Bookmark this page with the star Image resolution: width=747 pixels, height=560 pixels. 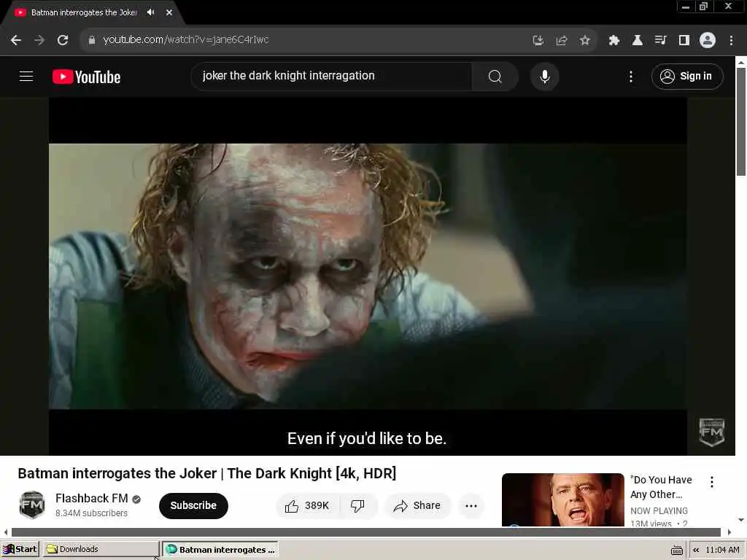click(x=585, y=41)
